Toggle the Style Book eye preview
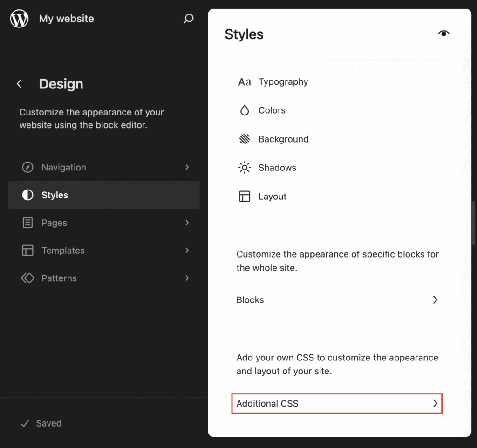Screen dimensions: 477x448 (x=443, y=33)
